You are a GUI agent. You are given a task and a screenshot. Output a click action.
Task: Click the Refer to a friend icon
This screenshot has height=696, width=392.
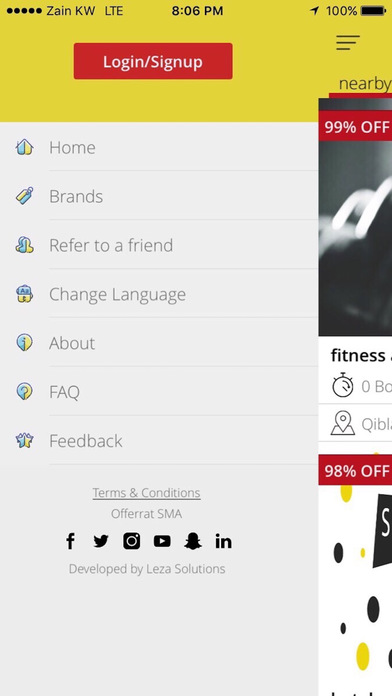24,245
